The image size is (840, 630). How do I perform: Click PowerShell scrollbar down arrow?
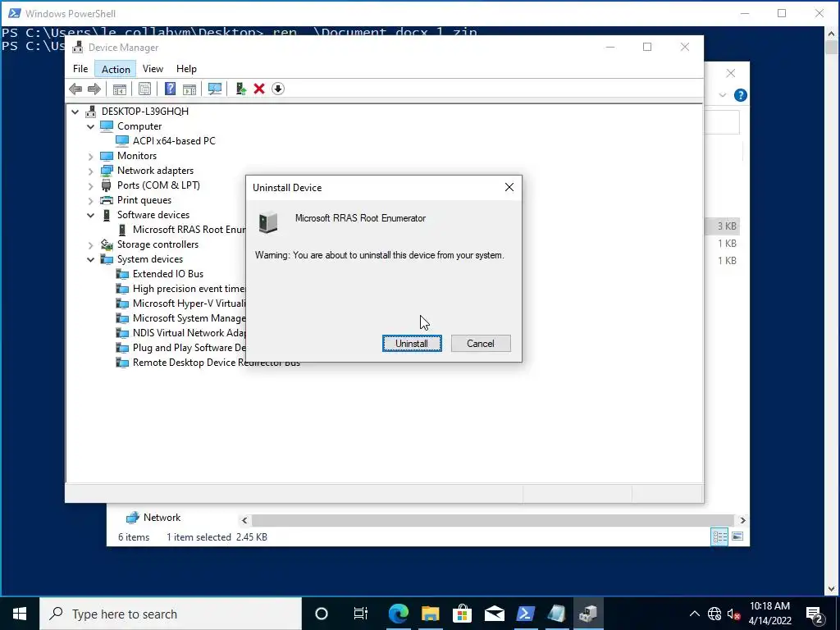[x=832, y=589]
